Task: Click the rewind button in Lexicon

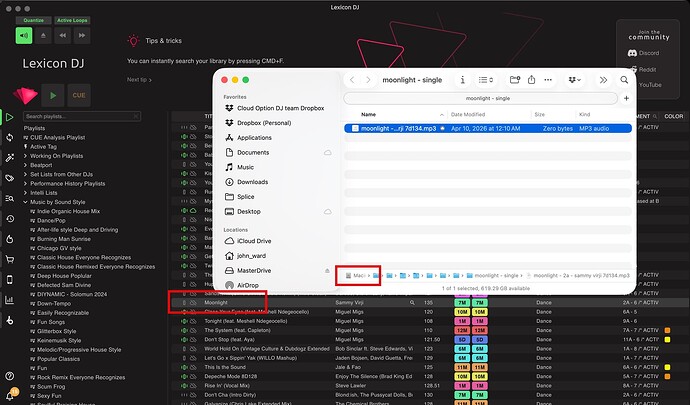Action: click(x=62, y=36)
